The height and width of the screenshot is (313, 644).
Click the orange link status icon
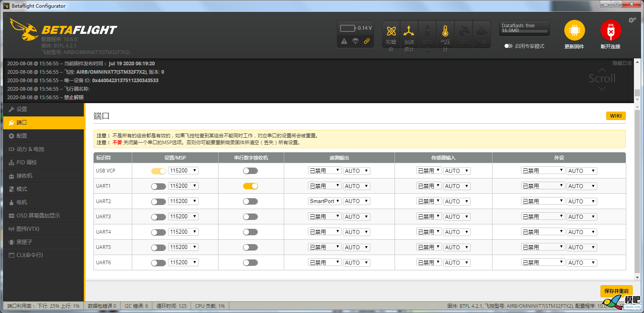point(367,41)
